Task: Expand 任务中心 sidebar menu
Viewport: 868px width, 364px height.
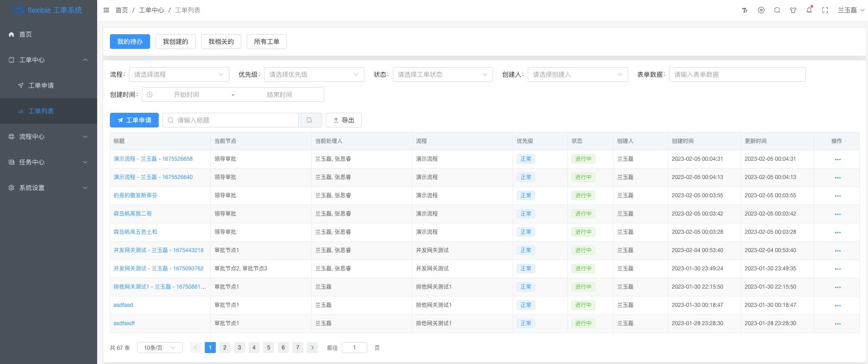Action: tap(48, 162)
